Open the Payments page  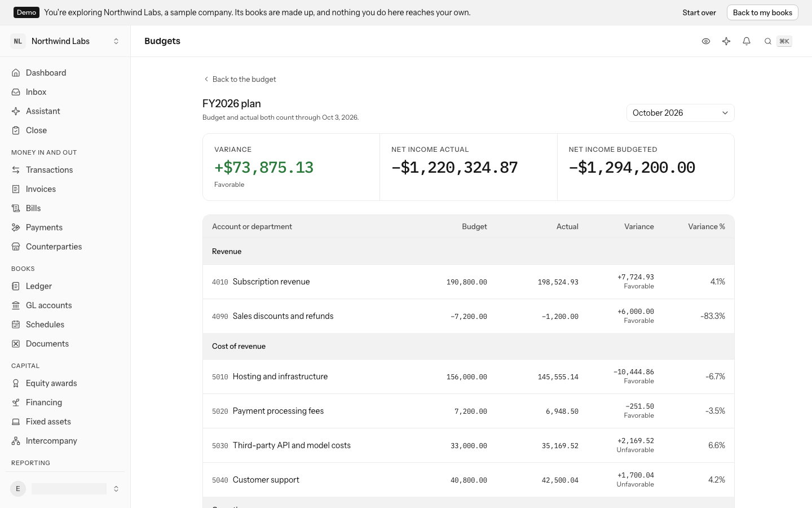click(x=65, y=227)
